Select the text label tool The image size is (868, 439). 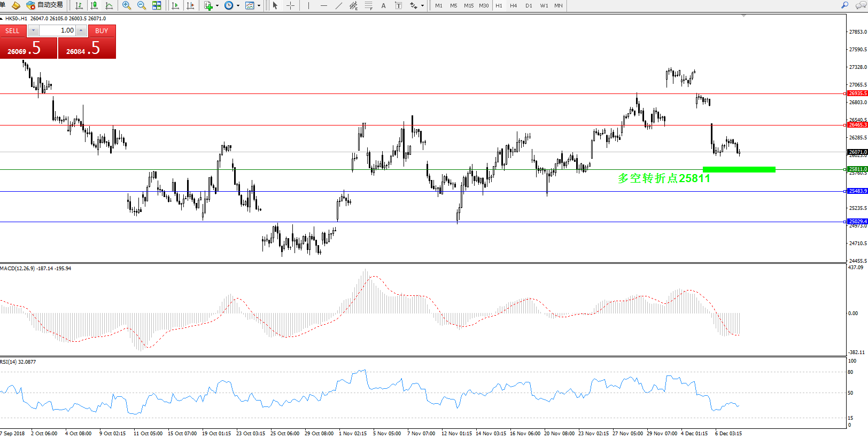383,5
